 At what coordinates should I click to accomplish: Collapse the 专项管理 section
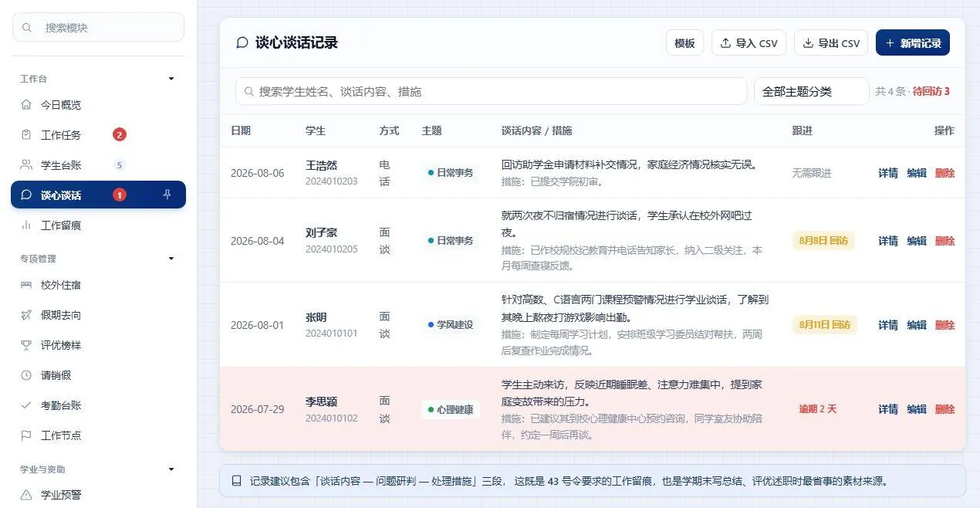171,259
